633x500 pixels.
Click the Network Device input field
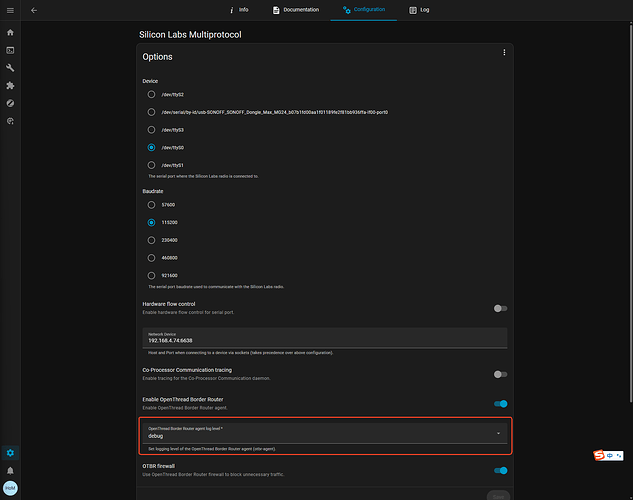324,338
